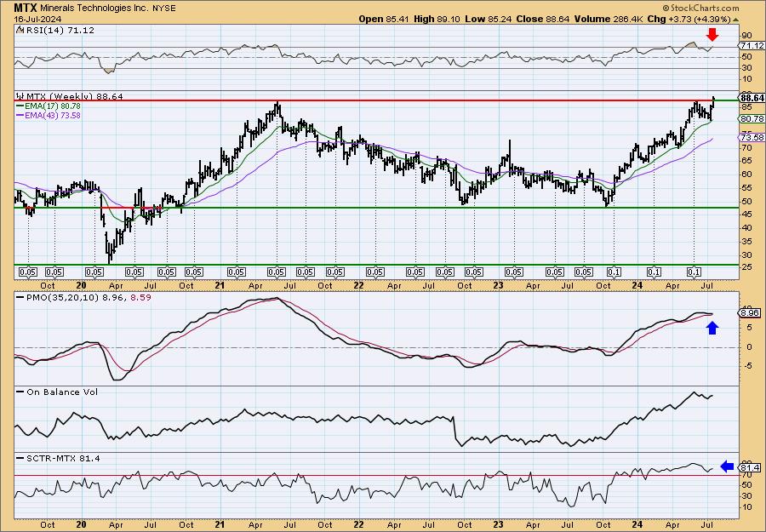Click the 40 label on price axis

(x=746, y=227)
